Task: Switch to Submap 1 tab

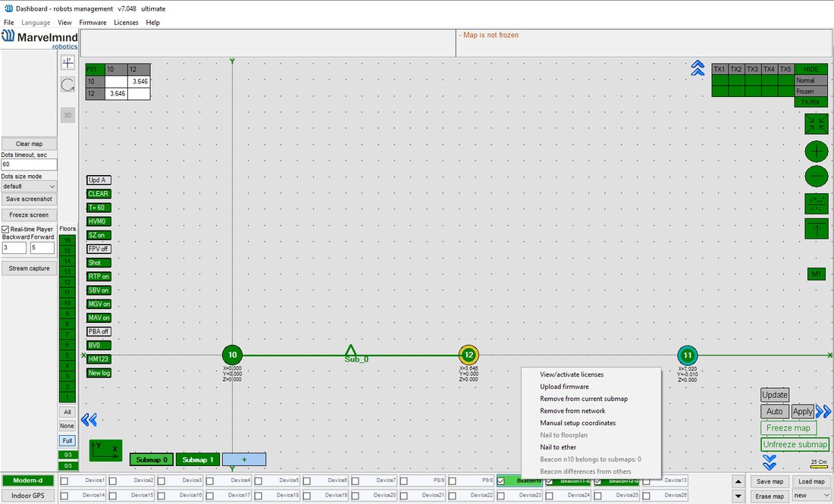Action: point(197,459)
